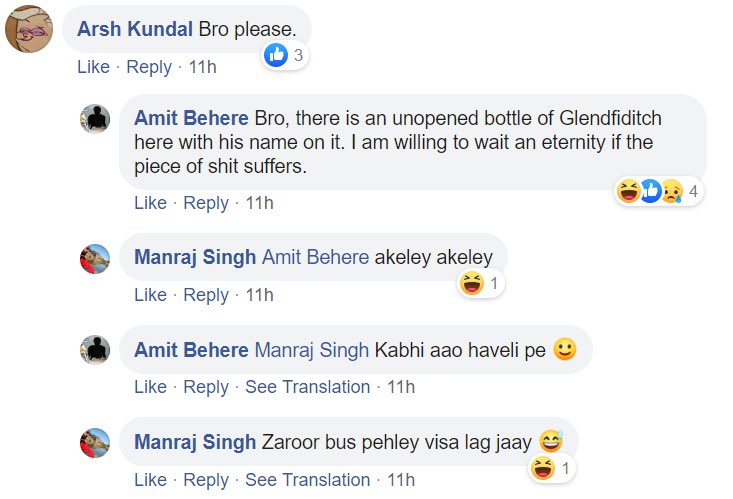Viewport: 733px width, 499px height.
Task: Reply to Amit Behere's Glenfiditch comment
Action: click(x=206, y=203)
